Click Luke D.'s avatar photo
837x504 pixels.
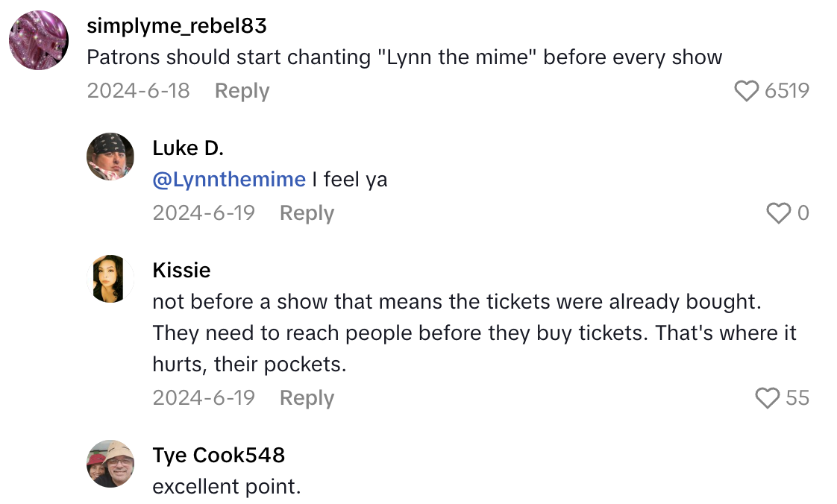pyautogui.click(x=110, y=157)
